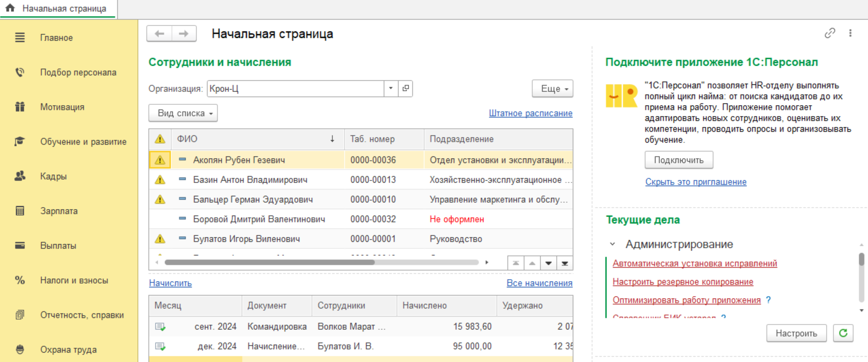Collapse the Администрирование group
Viewport: 868px width, 362px height.
(x=612, y=244)
